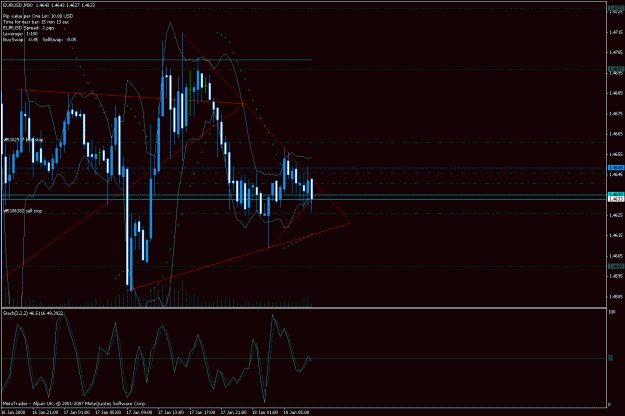Click the 1.4625 price axis label
The width and height of the screenshot is (625, 416).
[616, 215]
